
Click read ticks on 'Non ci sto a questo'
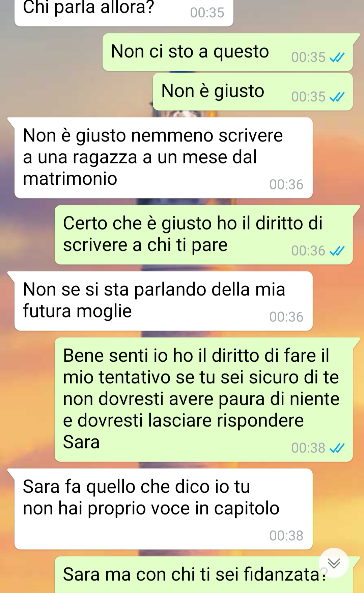pos(337,58)
